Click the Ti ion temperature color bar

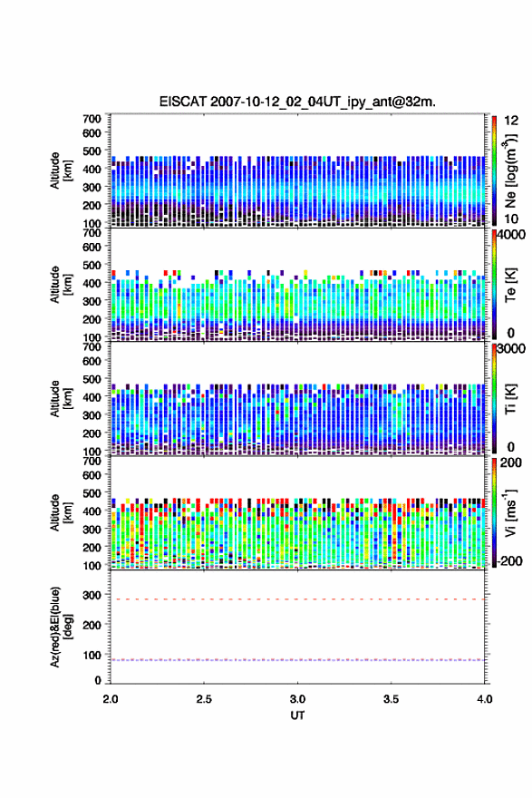pyautogui.click(x=494, y=398)
